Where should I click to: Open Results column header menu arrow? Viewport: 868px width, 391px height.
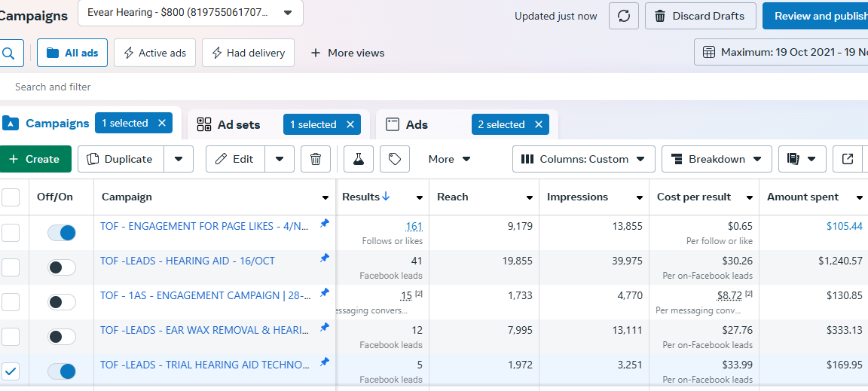pos(420,197)
